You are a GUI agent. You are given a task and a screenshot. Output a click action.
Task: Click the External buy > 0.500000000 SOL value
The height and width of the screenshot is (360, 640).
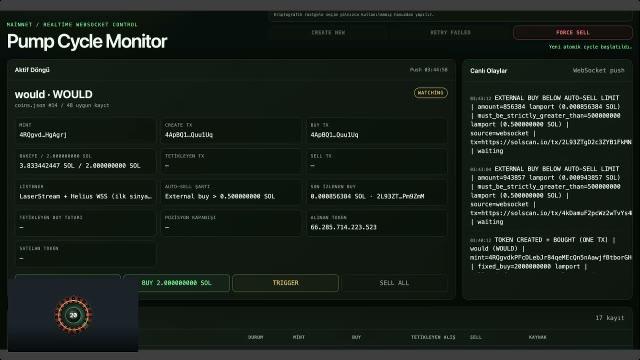pyautogui.click(x=220, y=196)
